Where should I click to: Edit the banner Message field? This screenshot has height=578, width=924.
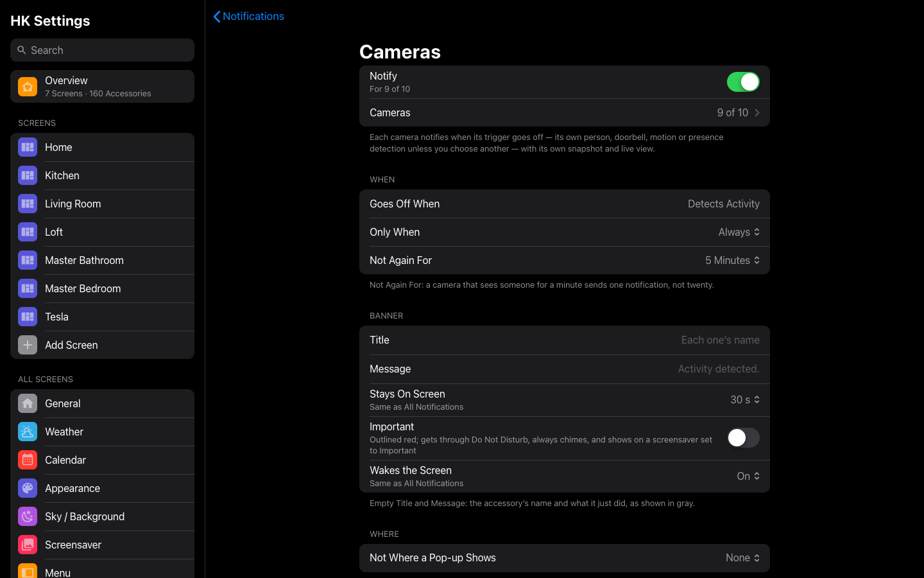(565, 369)
